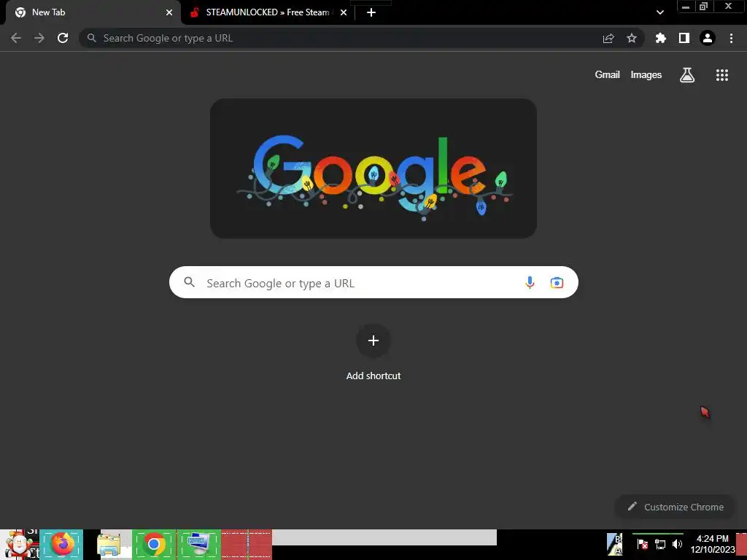Viewport: 747px width, 560px height.
Task: Open the clock showing 4:24 PM
Action: pos(713,544)
